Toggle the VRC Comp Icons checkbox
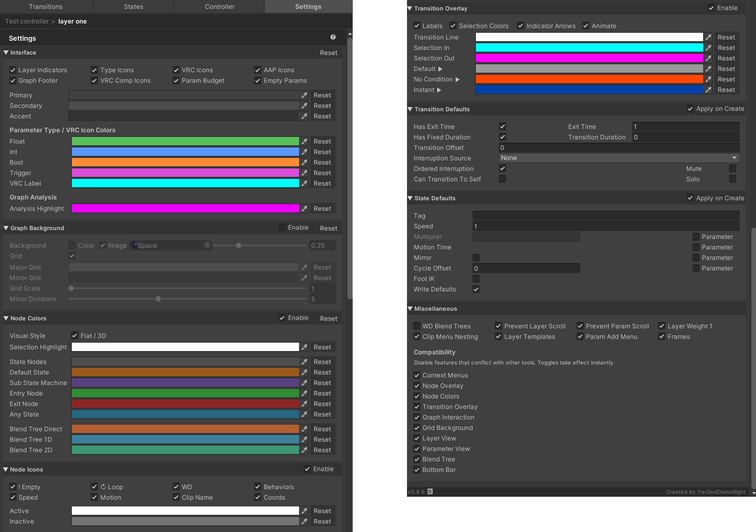Screen dimensions: 756x532 coord(94,81)
